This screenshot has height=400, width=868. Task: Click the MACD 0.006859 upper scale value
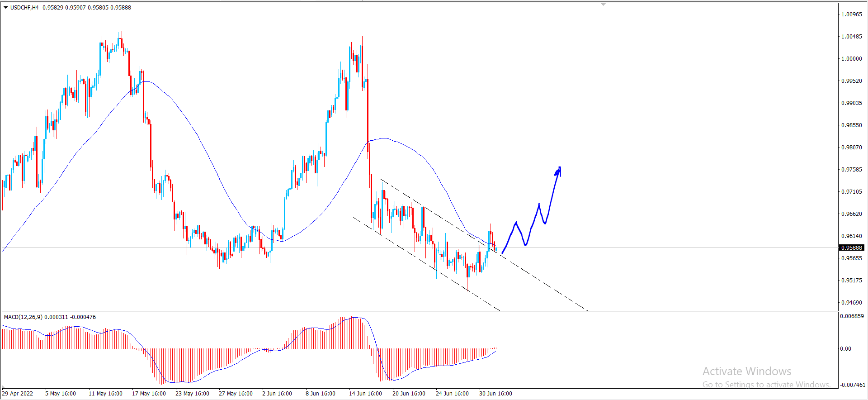[x=852, y=316]
